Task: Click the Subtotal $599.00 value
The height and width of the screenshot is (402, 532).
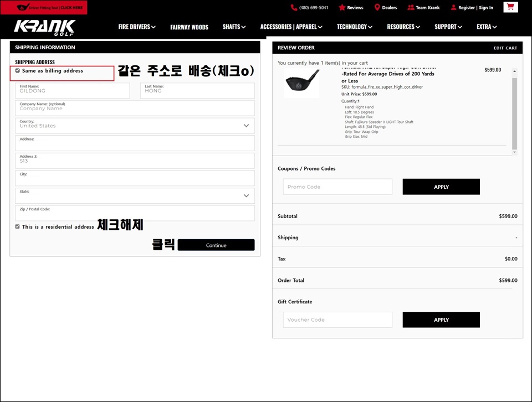Action: (x=508, y=216)
